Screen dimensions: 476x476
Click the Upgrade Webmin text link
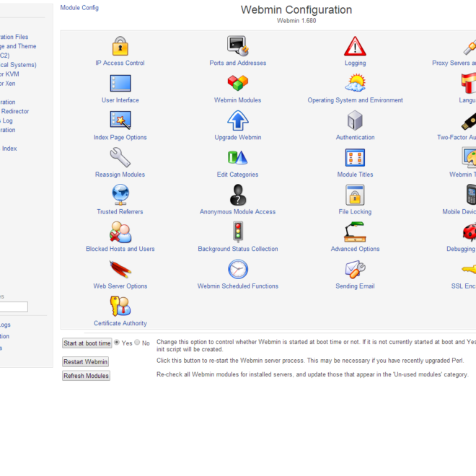[x=238, y=138]
